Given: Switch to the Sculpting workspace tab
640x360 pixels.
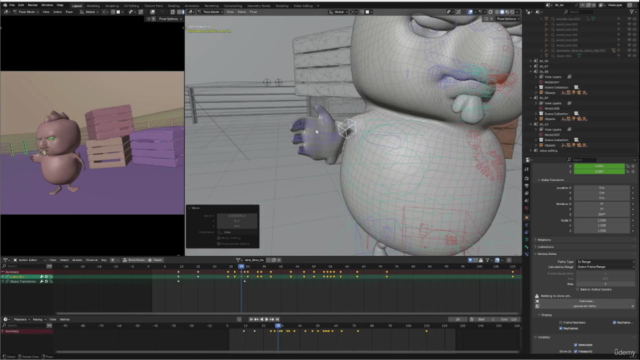Looking at the screenshot, I should [x=112, y=6].
